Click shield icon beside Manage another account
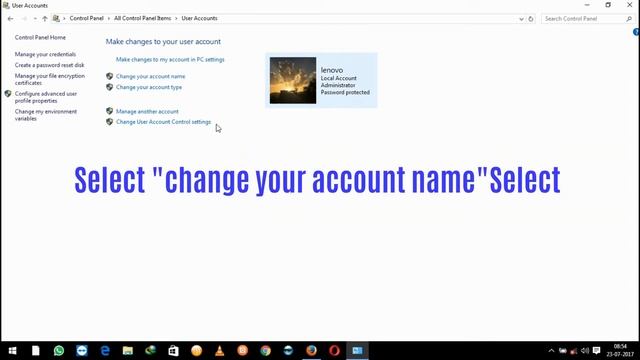The height and width of the screenshot is (360, 640). pos(109,111)
